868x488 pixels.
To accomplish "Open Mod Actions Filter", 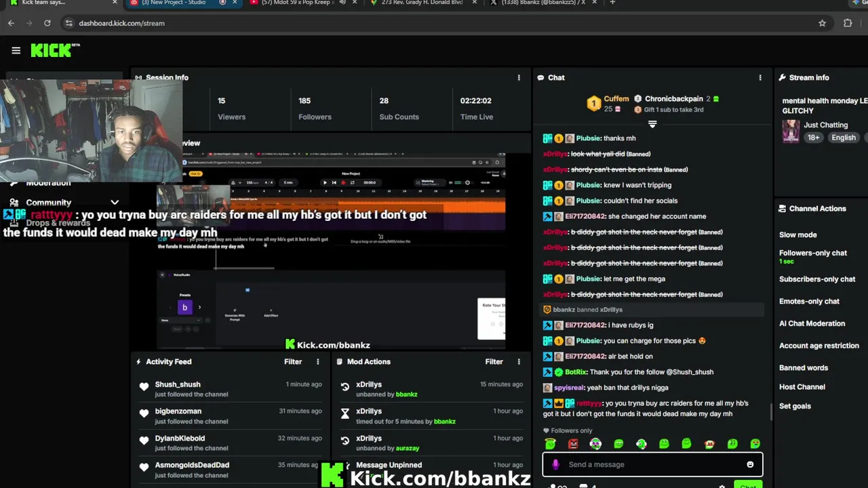I will (494, 362).
